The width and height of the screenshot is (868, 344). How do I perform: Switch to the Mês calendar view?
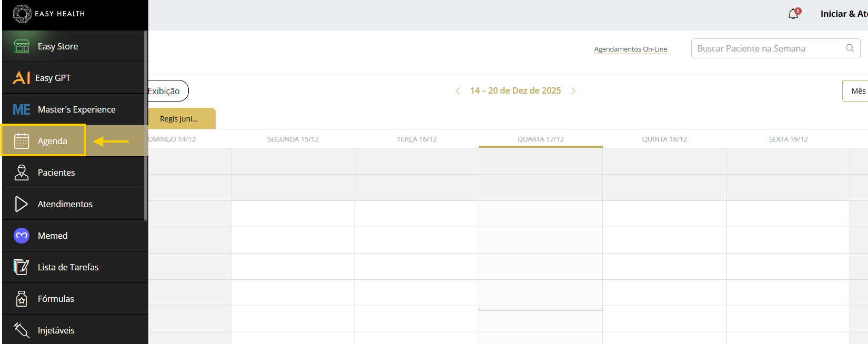click(x=857, y=91)
